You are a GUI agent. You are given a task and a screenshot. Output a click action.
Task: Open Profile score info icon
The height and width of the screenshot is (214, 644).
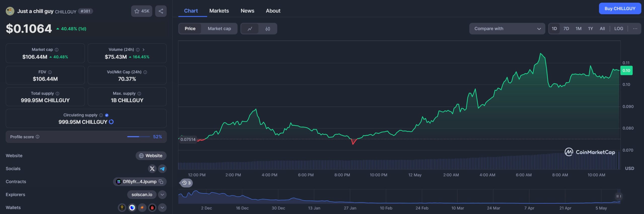pyautogui.click(x=37, y=137)
